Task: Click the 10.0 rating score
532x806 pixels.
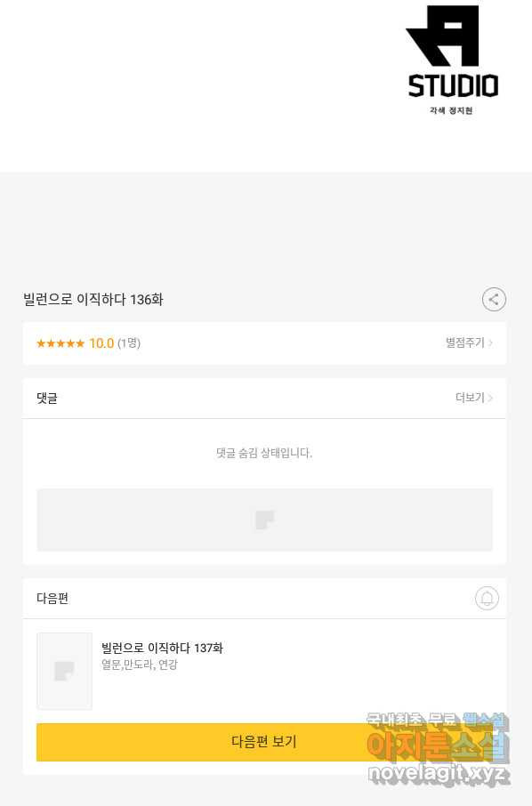Action: [101, 343]
